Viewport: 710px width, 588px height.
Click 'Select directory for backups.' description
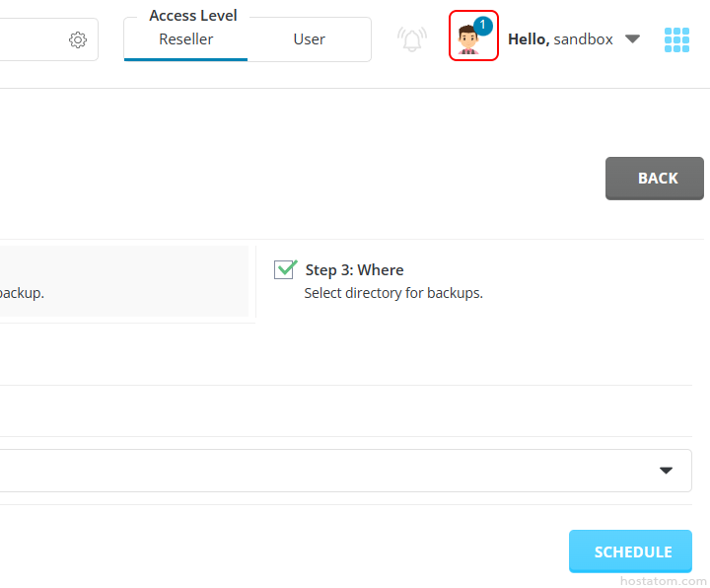(x=392, y=293)
